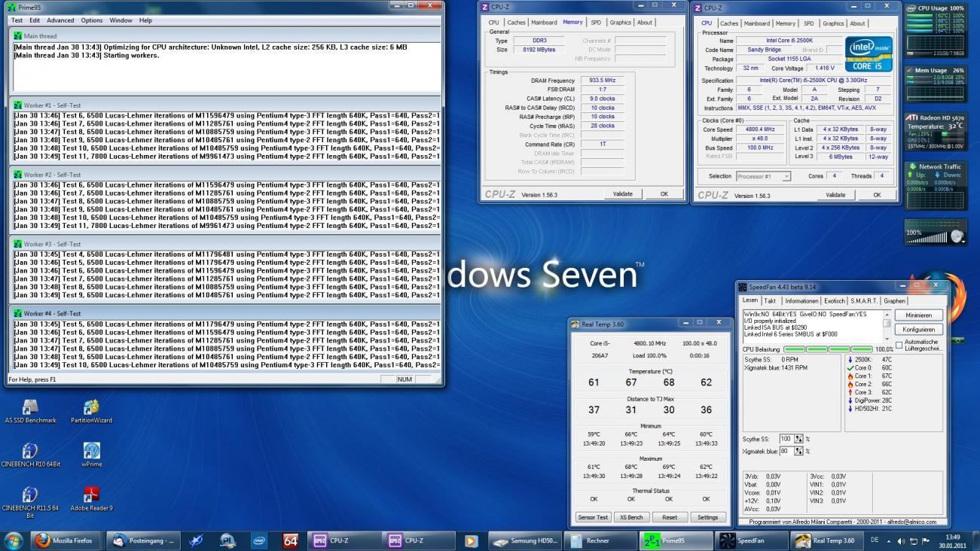Open the Windows Start menu orb

tap(14, 540)
